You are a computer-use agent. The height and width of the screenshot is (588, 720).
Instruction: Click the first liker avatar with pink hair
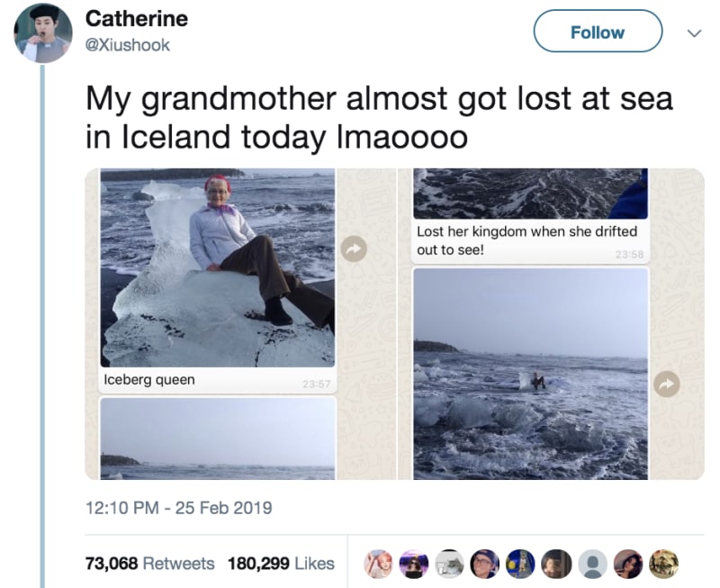tap(378, 564)
